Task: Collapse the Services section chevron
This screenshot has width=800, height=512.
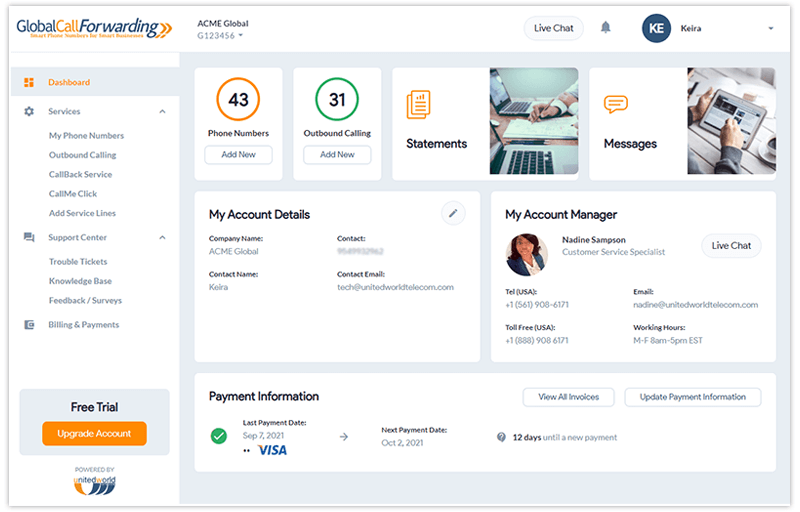Action: point(162,111)
